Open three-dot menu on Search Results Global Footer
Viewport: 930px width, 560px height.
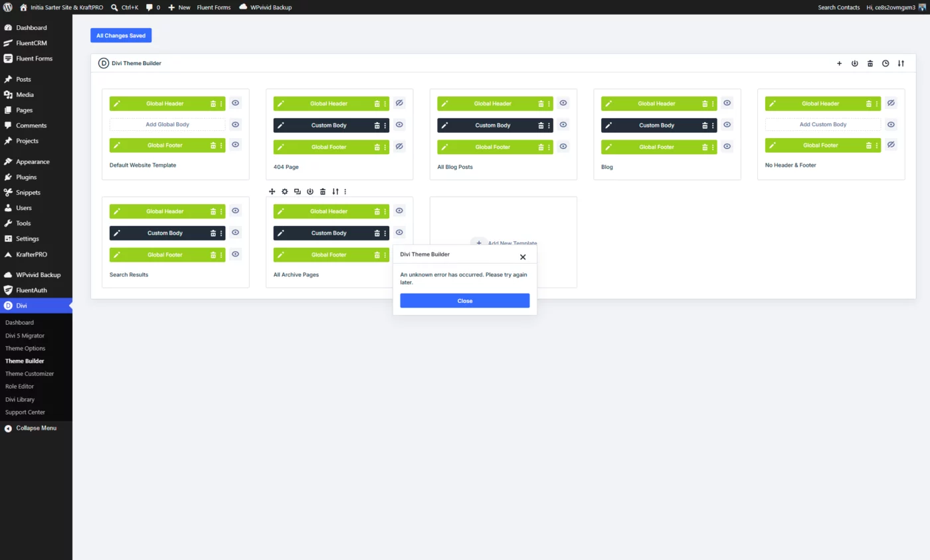tap(221, 255)
